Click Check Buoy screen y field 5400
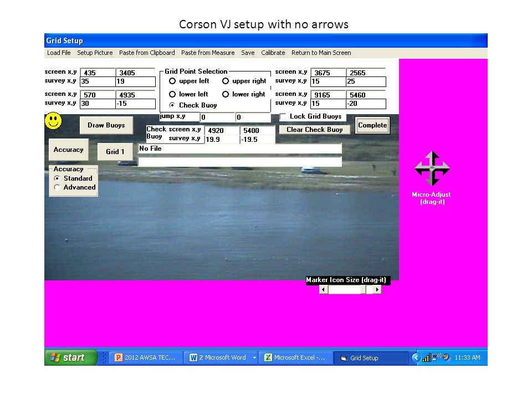 257,131
